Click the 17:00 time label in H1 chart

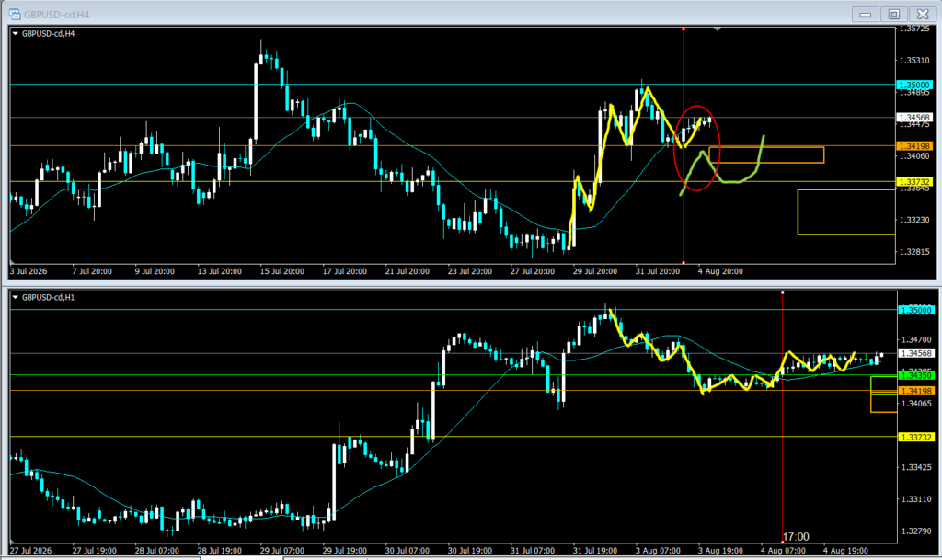coord(796,537)
